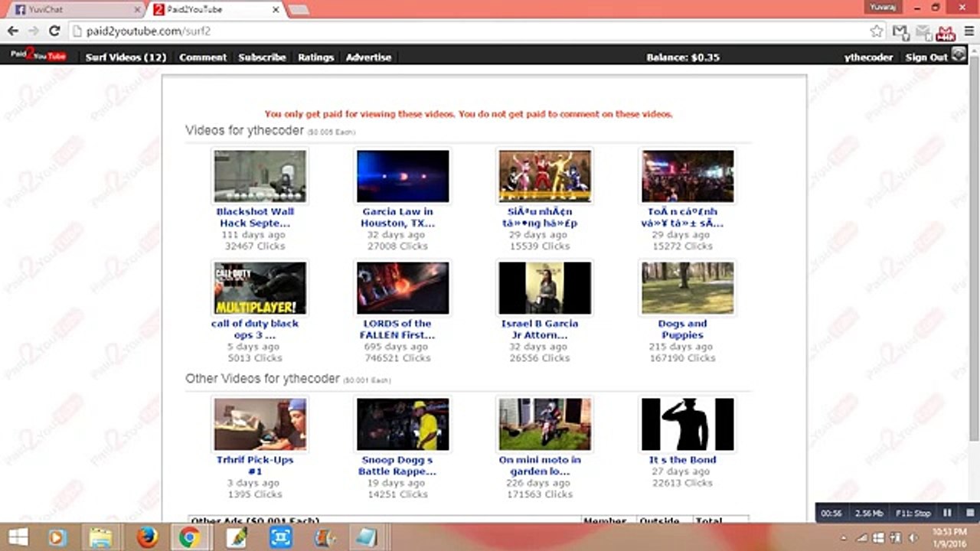980x551 pixels.
Task: Click the Chrome icon in the taskbar
Action: (x=189, y=537)
